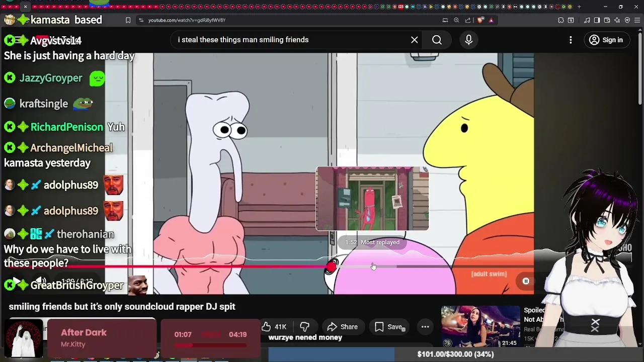Click the donation goal progress bar
644x362 pixels.
pos(456,354)
